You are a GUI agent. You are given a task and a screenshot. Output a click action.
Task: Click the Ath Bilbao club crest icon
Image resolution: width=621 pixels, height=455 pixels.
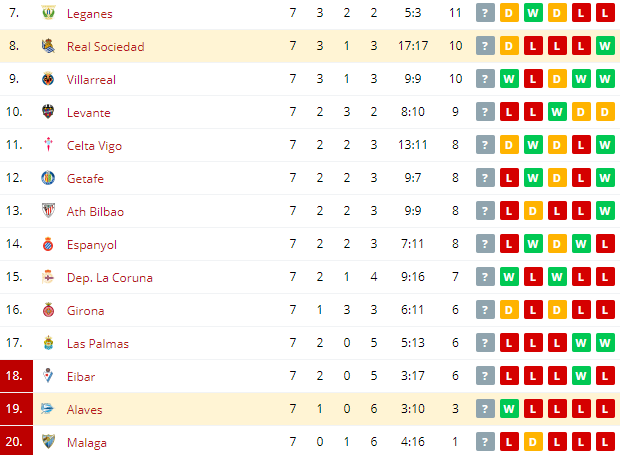[48, 211]
